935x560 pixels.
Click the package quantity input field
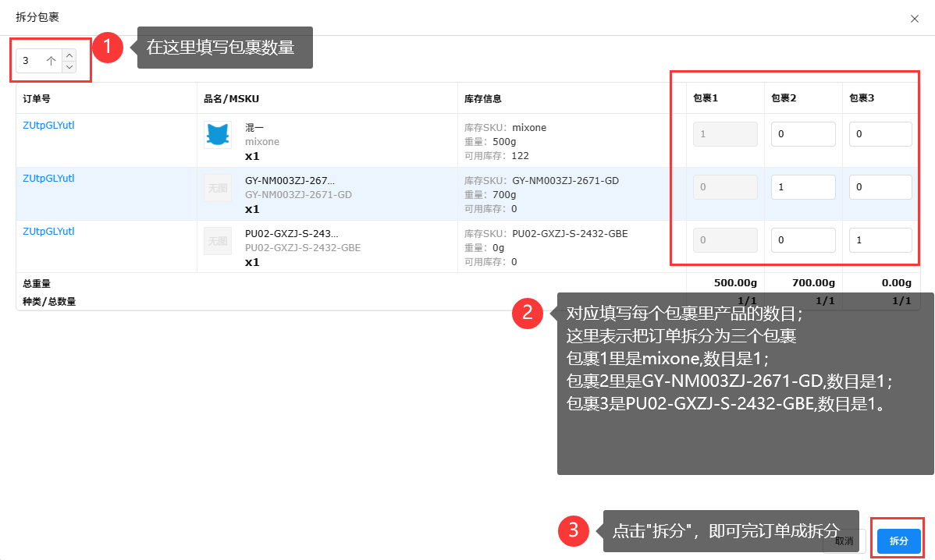point(39,61)
